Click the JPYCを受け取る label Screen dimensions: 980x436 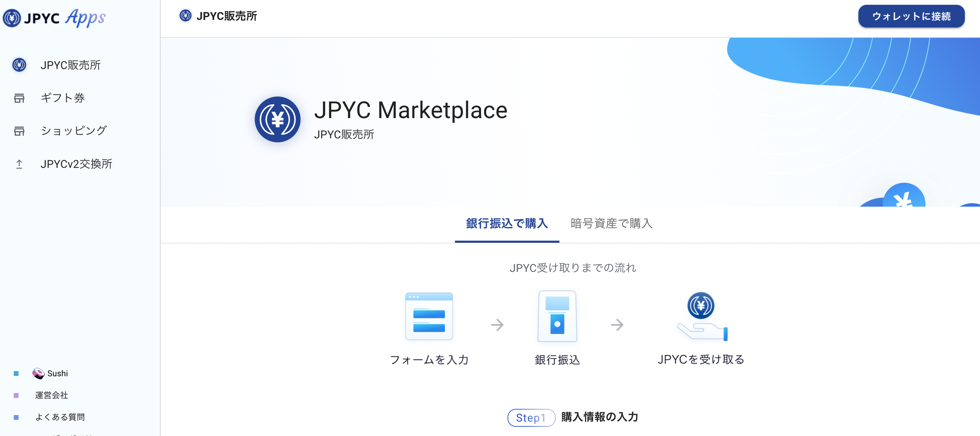(x=701, y=359)
